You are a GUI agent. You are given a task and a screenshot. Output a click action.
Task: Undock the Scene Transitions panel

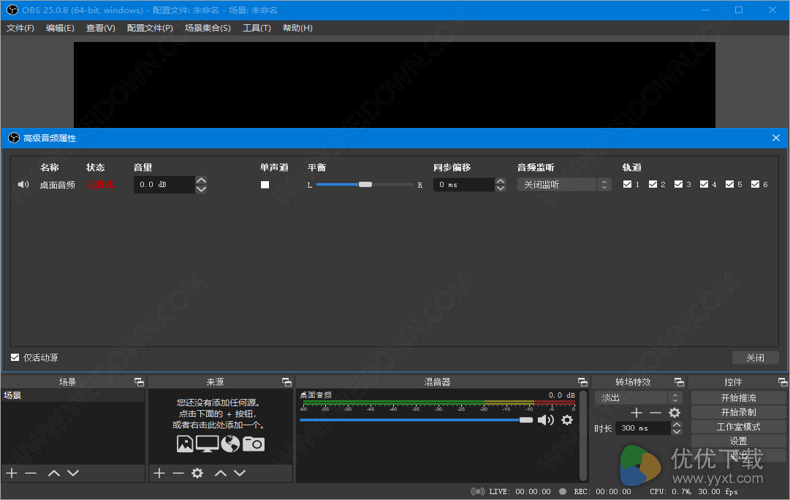click(x=679, y=382)
